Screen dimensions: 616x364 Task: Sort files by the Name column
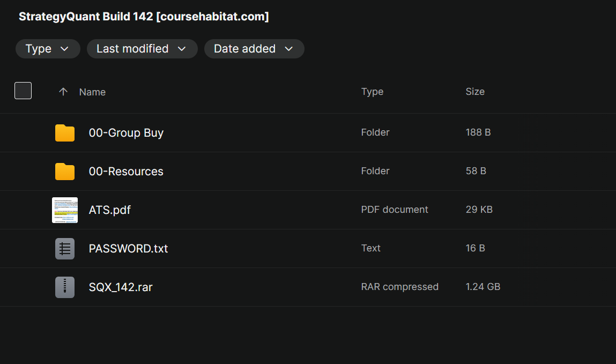pyautogui.click(x=92, y=92)
